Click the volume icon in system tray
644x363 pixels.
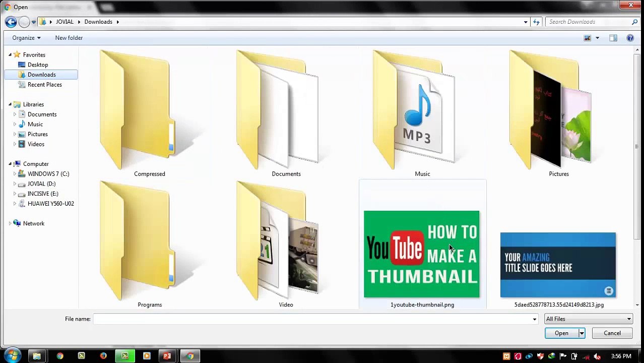[x=597, y=356]
